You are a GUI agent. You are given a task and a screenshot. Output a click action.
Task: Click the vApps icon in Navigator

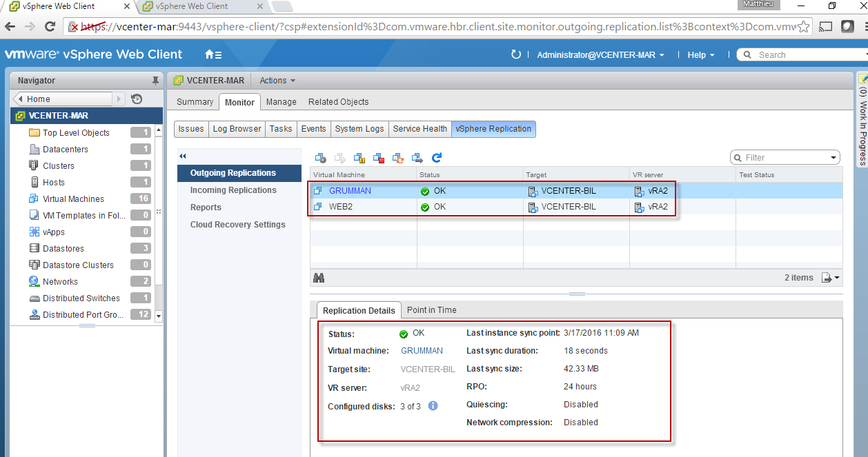click(x=34, y=232)
